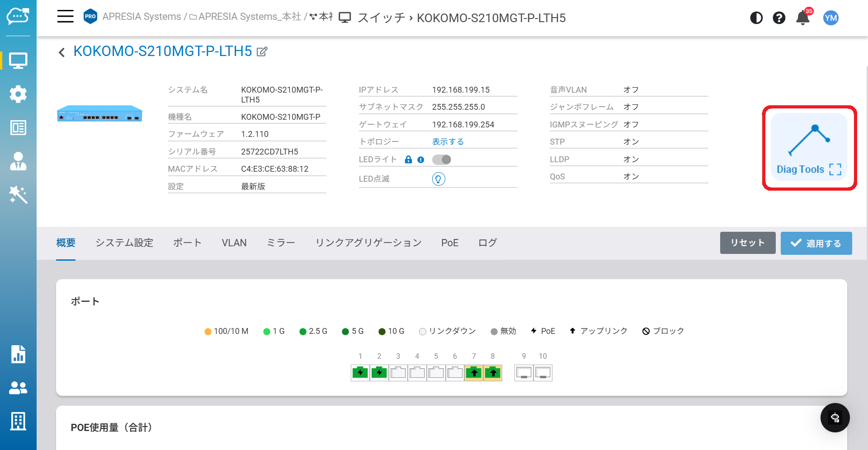Select port 7 uplink in port diagram

pos(474,373)
